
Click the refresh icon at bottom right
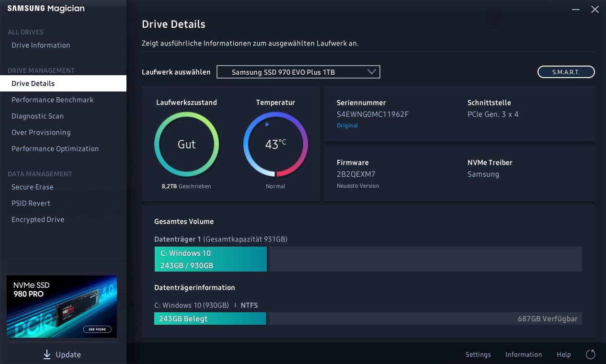pos(591,354)
